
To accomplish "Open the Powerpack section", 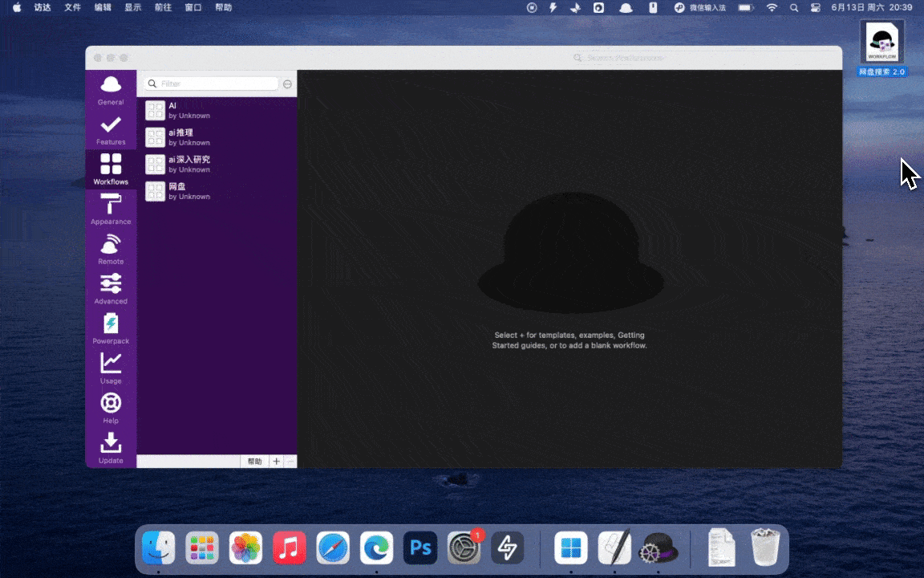I will tap(111, 328).
